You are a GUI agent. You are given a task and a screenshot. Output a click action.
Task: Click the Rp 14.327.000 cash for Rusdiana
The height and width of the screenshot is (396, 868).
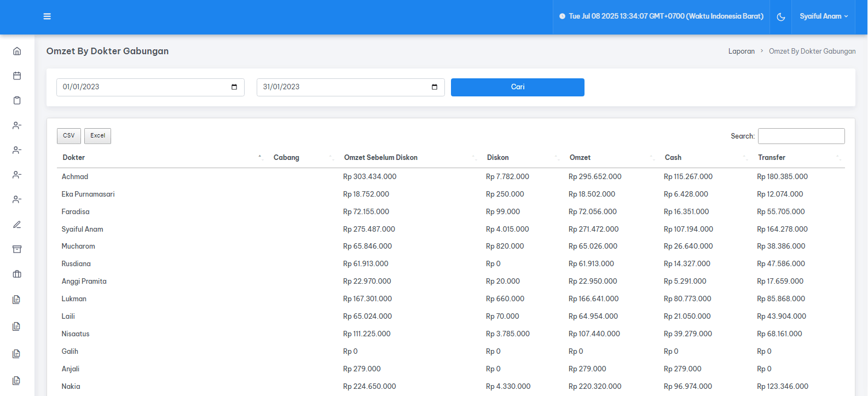[687, 264]
